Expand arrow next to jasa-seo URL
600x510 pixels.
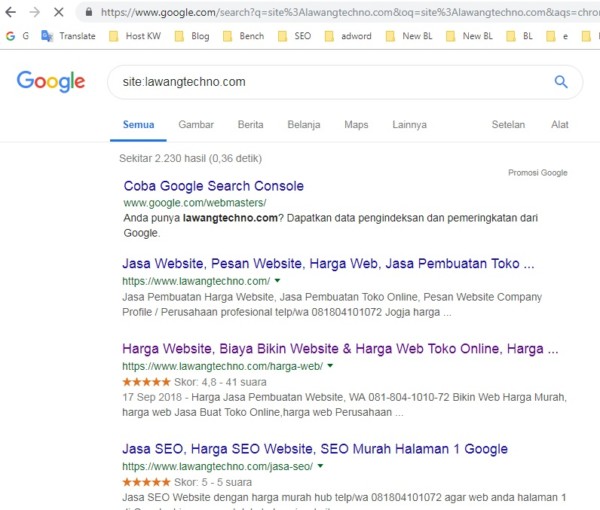click(320, 466)
